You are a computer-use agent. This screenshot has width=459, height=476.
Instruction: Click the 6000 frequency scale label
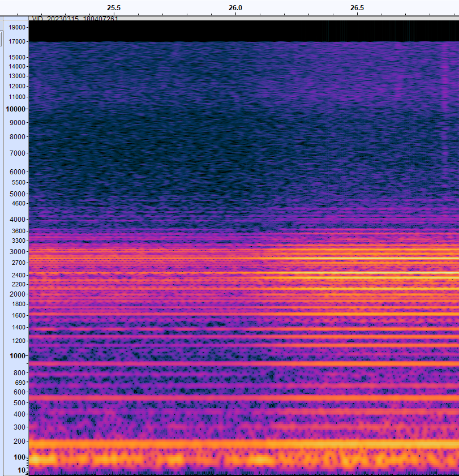click(x=19, y=172)
